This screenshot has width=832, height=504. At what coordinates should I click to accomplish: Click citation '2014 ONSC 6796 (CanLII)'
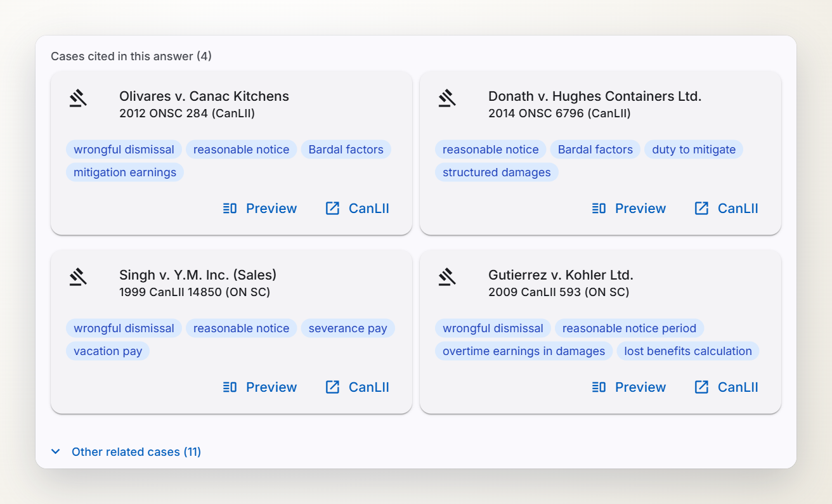click(x=559, y=113)
